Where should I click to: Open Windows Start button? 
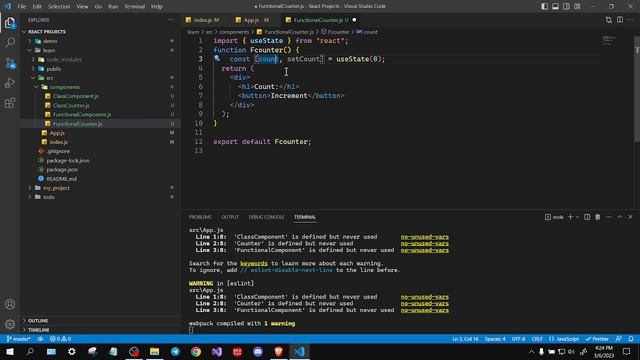coord(10,351)
